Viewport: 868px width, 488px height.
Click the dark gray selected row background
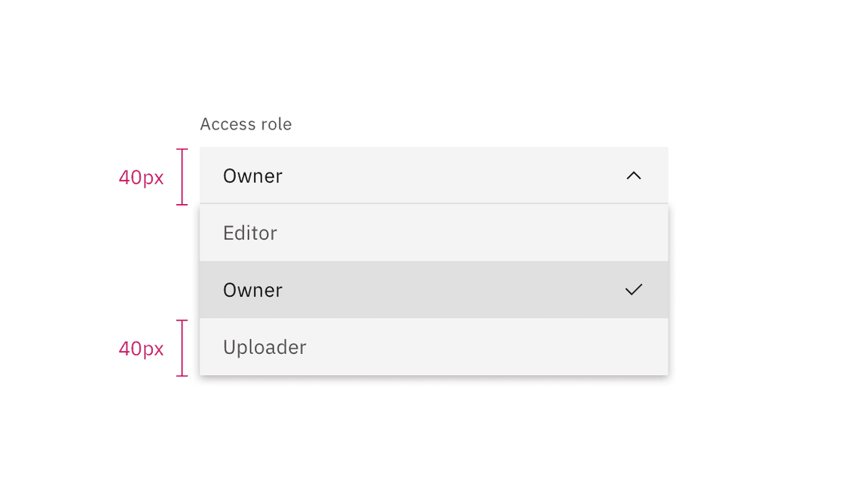tap(452, 290)
